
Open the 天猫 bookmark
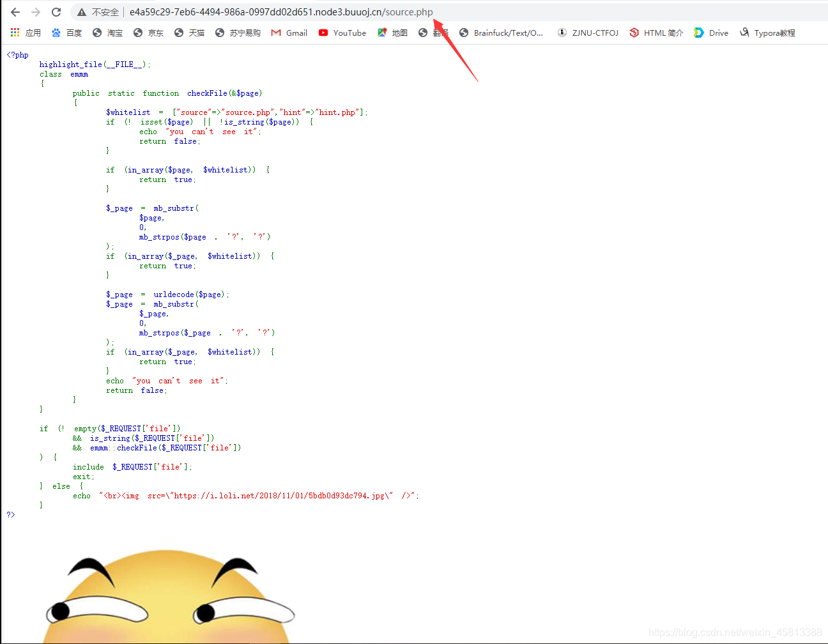[189, 33]
